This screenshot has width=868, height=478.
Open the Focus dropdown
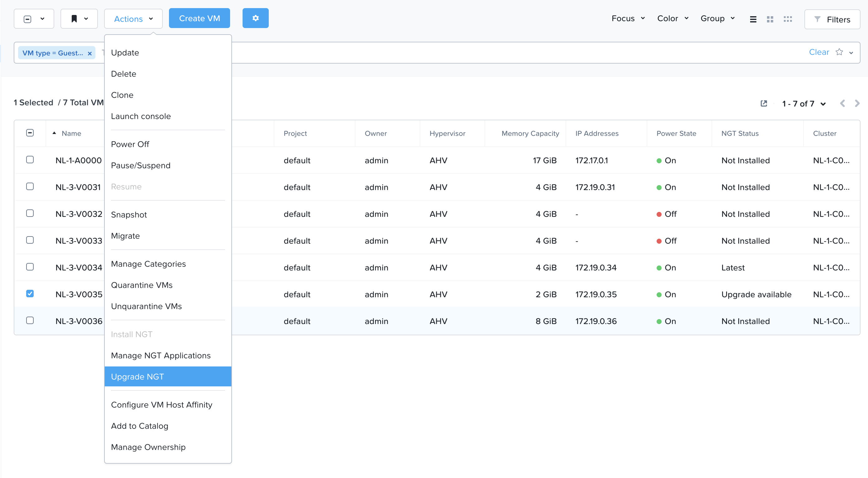[628, 18]
